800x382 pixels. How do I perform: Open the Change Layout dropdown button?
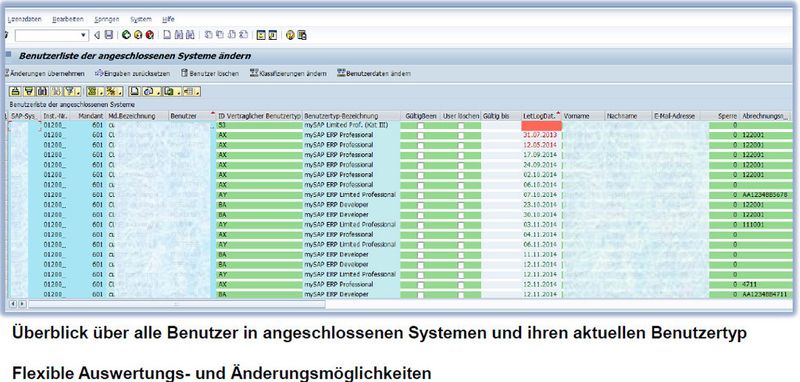192,91
